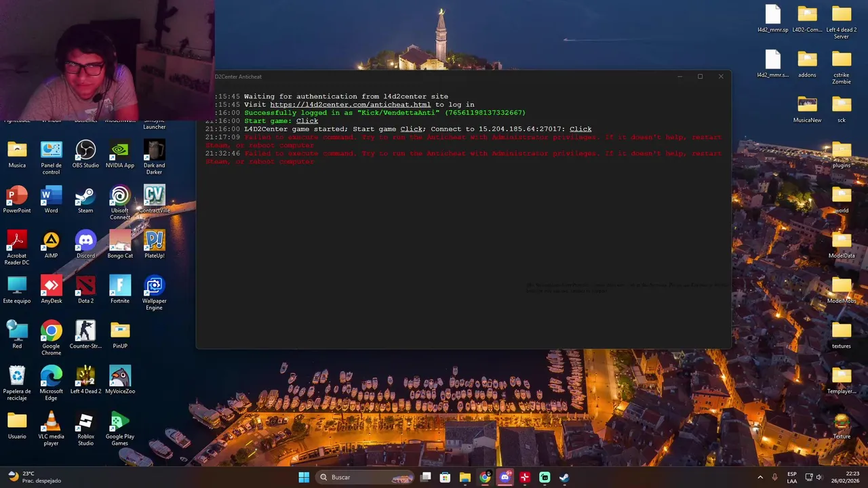
Task: Open Google Play Games icon
Action: (x=120, y=428)
